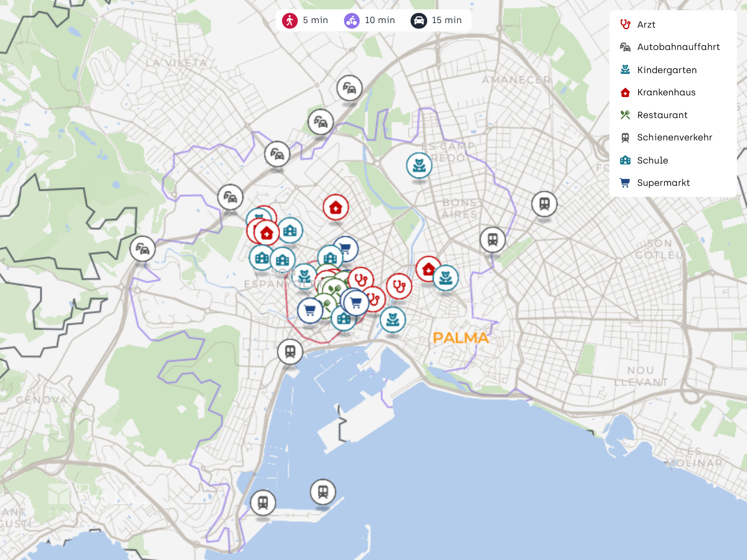
Task: Open the leftmost supermarket cart marker
Action: coord(310,310)
